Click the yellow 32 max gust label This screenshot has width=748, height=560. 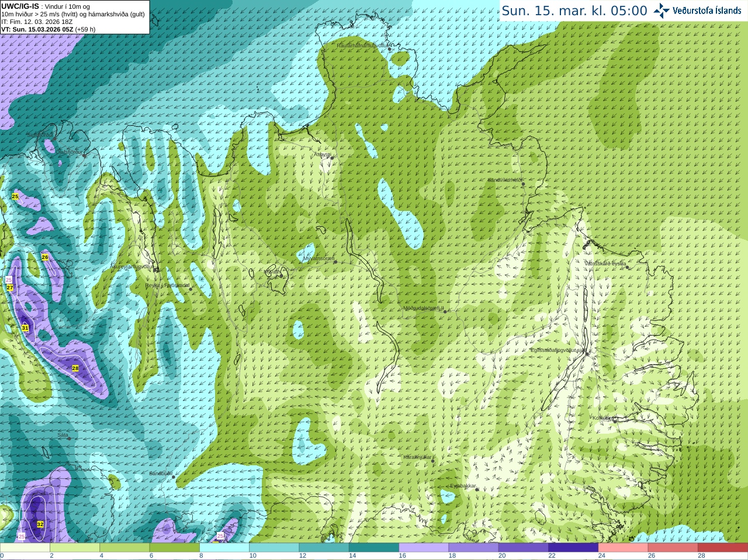(x=40, y=524)
